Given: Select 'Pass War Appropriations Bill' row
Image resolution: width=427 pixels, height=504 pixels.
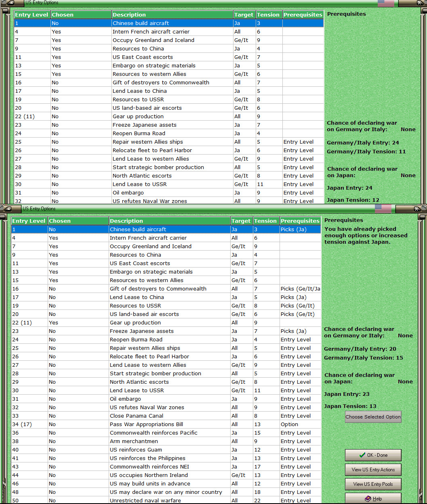Looking at the screenshot, I should pyautogui.click(x=166, y=424).
